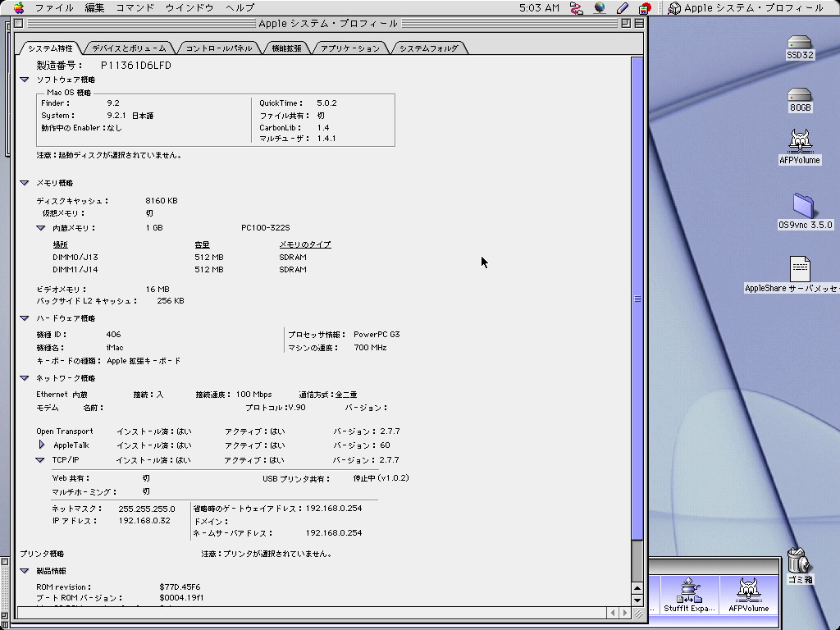
Task: Click the メモリのタイプ column header
Action: tap(305, 244)
